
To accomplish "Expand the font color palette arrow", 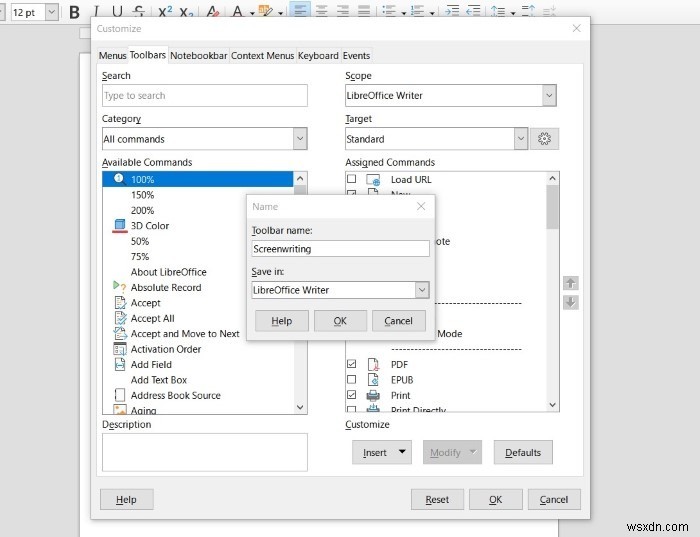I will pos(252,13).
